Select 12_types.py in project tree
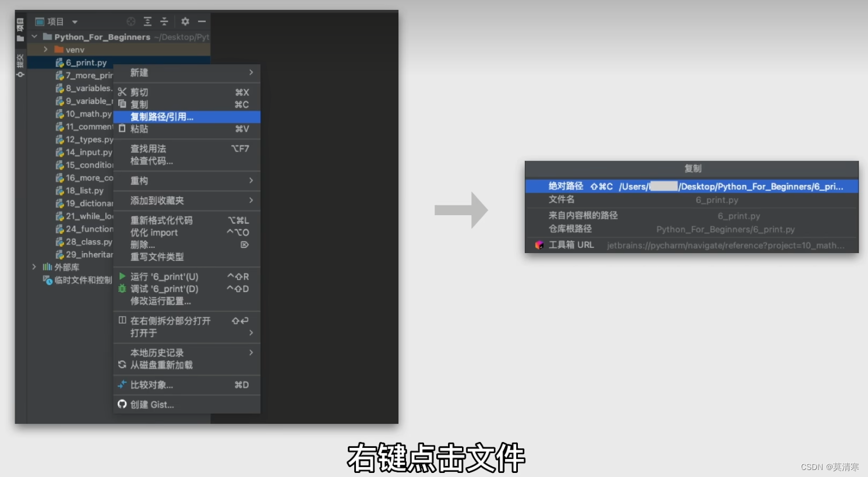Viewport: 868px width, 477px height. coord(84,139)
